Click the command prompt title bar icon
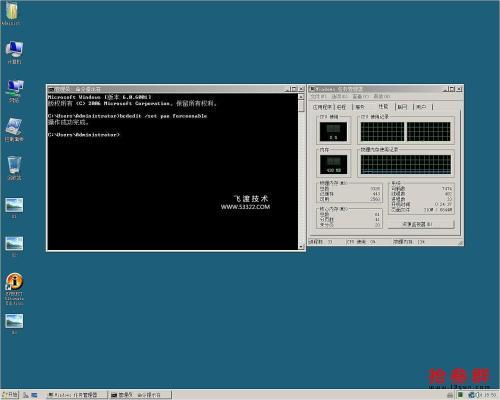 click(x=51, y=89)
